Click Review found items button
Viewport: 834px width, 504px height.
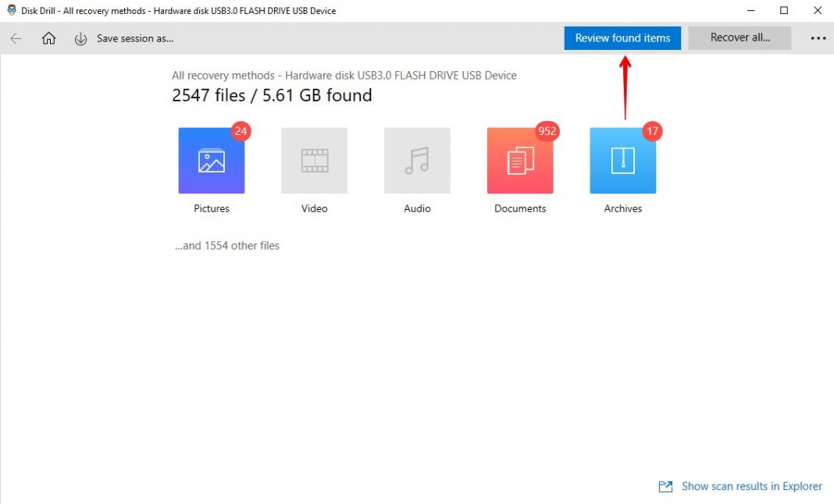(x=622, y=37)
